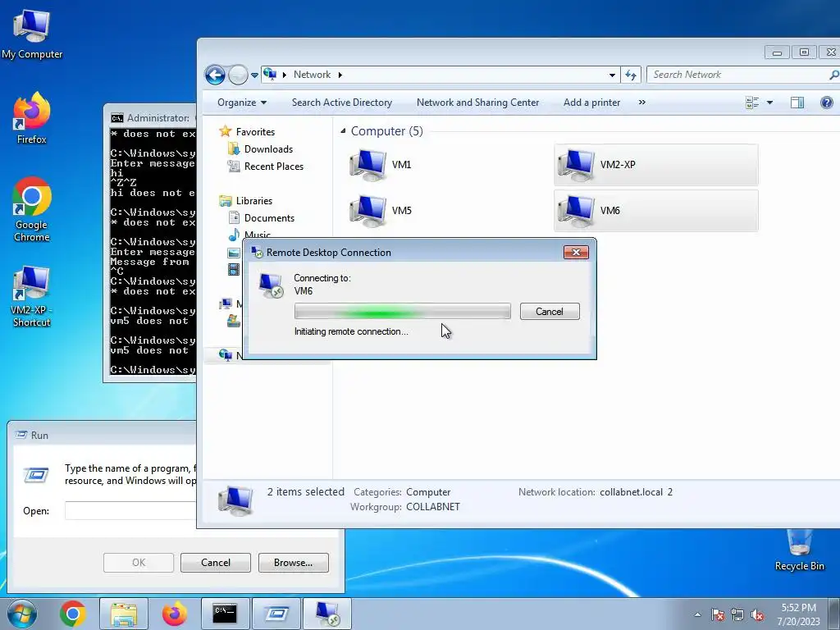The image size is (840, 630).
Task: Click Search Active Directory
Action: [x=342, y=103]
